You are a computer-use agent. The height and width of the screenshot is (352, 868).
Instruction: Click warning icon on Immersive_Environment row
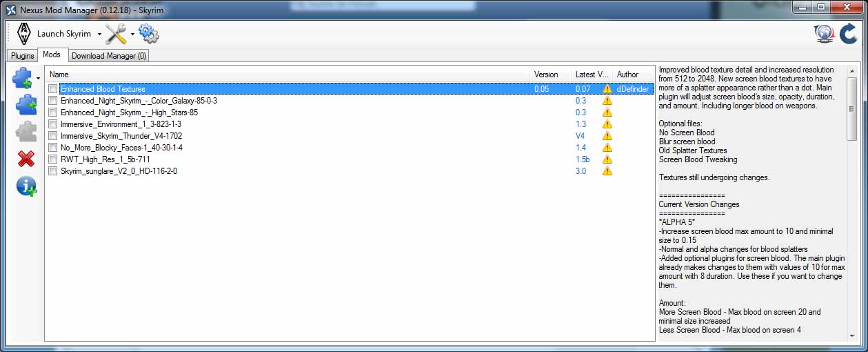[x=607, y=124]
